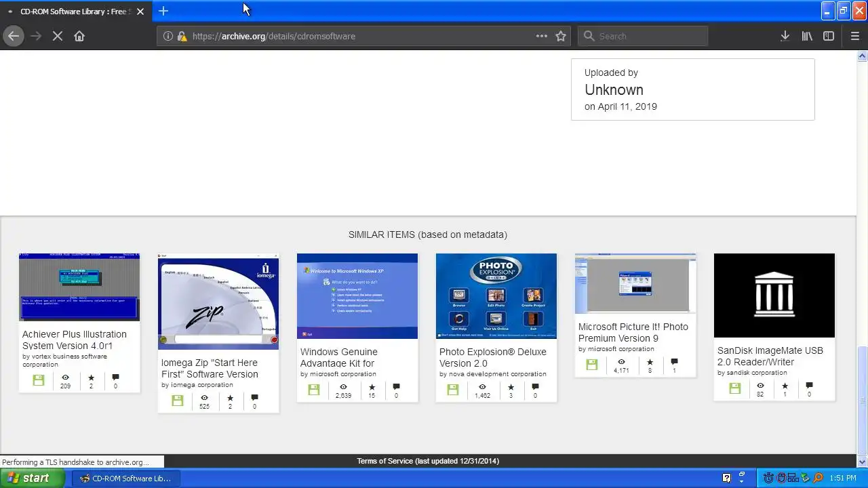The width and height of the screenshot is (868, 488).
Task: Click the floppy software icon on Photo Explosion card
Action: pyautogui.click(x=453, y=390)
